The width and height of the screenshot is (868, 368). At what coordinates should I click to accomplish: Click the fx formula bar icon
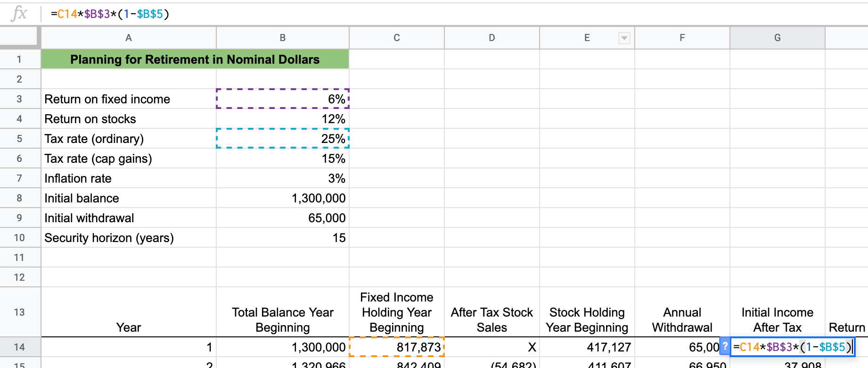tap(19, 14)
